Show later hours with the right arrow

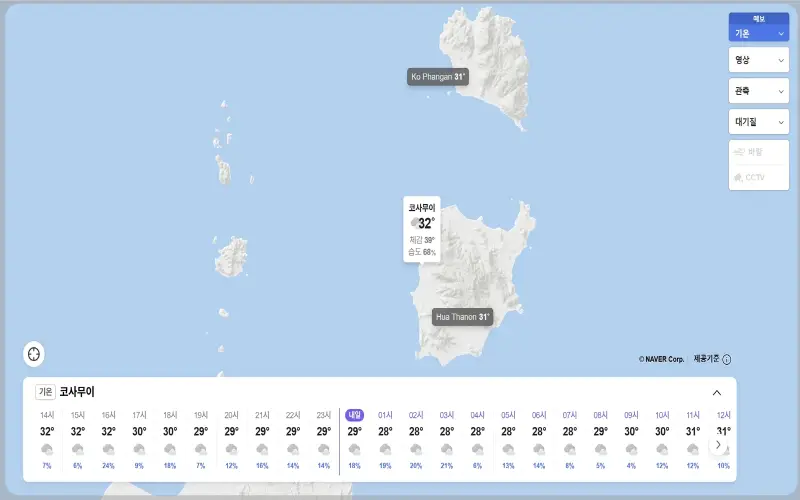(x=718, y=444)
